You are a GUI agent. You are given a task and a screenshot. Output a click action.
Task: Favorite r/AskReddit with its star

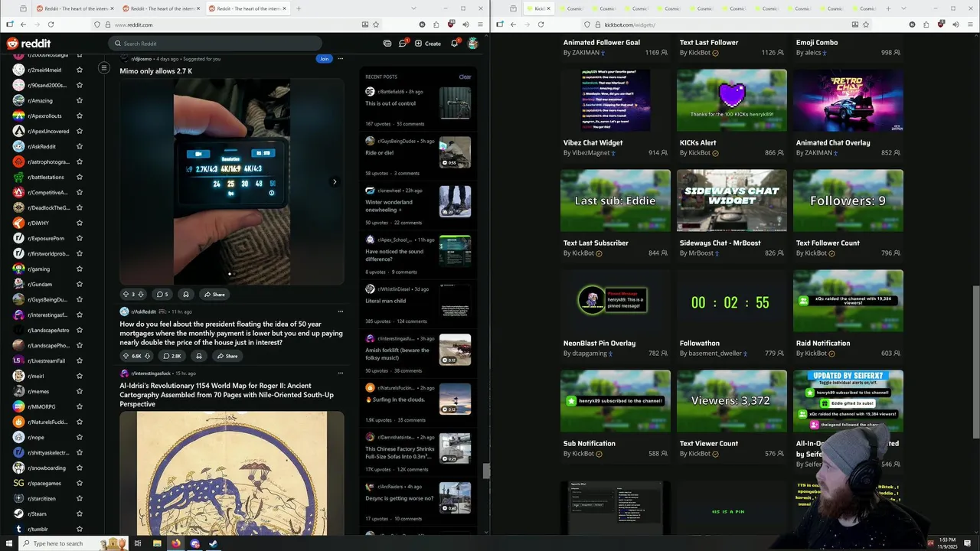(x=80, y=146)
